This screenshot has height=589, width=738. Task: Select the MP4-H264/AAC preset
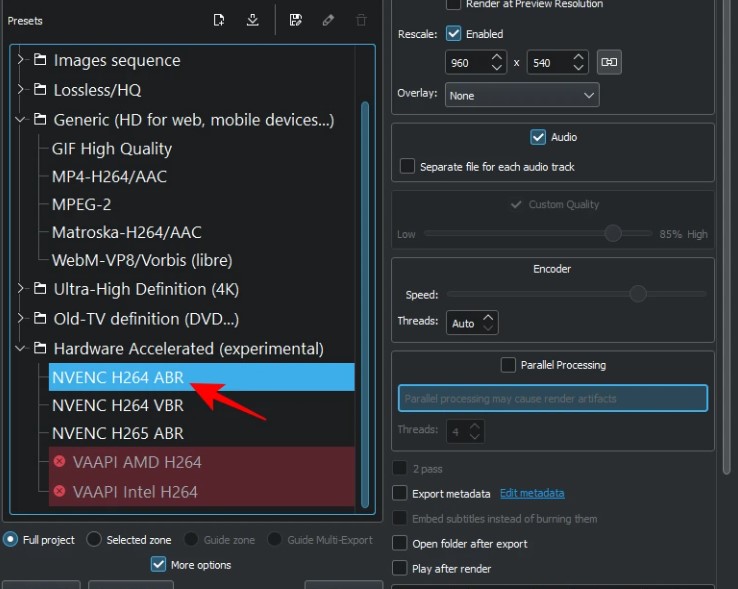click(x=109, y=177)
